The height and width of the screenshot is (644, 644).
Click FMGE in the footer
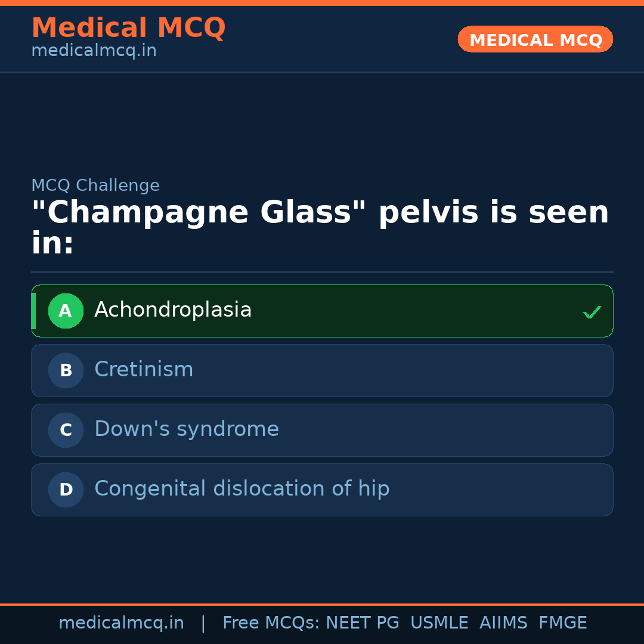pyautogui.click(x=562, y=623)
